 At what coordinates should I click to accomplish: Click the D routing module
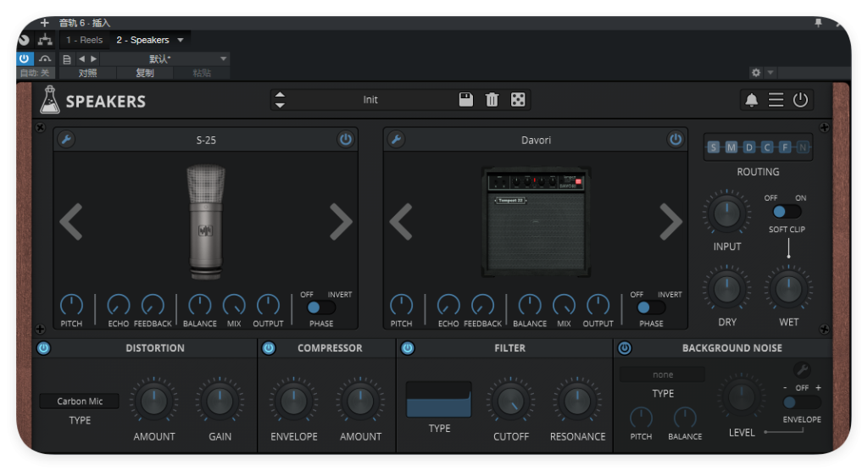coord(749,147)
